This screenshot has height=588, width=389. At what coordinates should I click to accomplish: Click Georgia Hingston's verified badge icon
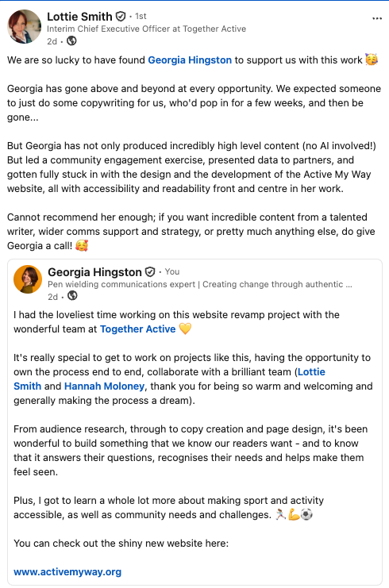tap(150, 272)
